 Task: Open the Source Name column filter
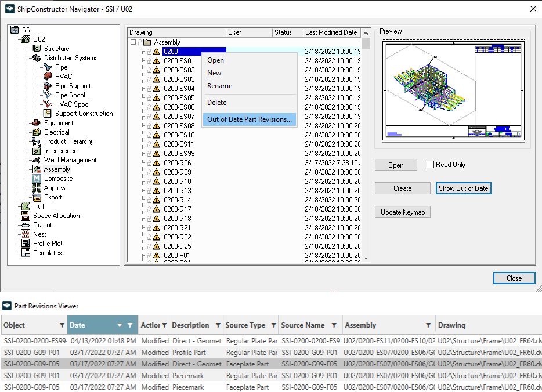(334, 325)
